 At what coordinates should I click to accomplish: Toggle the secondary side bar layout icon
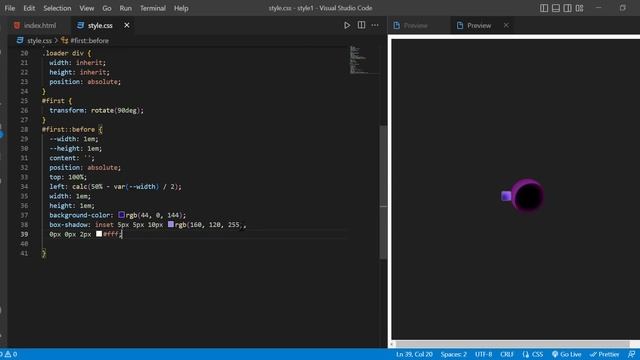(x=567, y=8)
